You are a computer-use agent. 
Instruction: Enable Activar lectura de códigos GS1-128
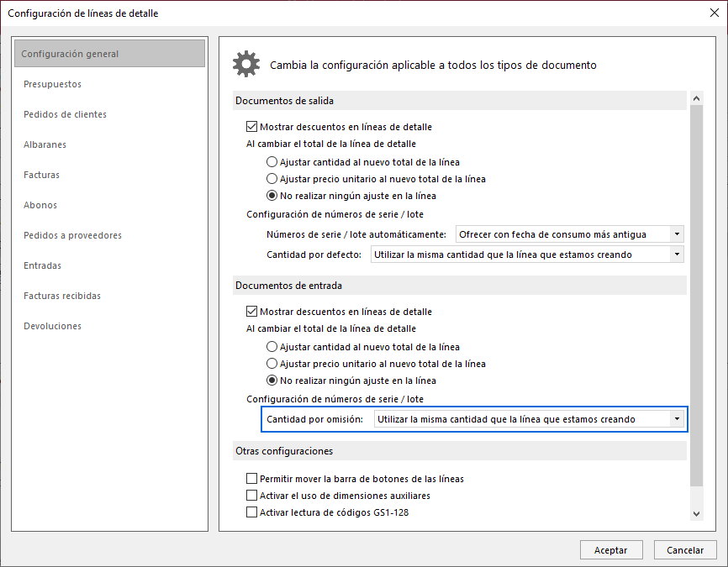pos(251,512)
